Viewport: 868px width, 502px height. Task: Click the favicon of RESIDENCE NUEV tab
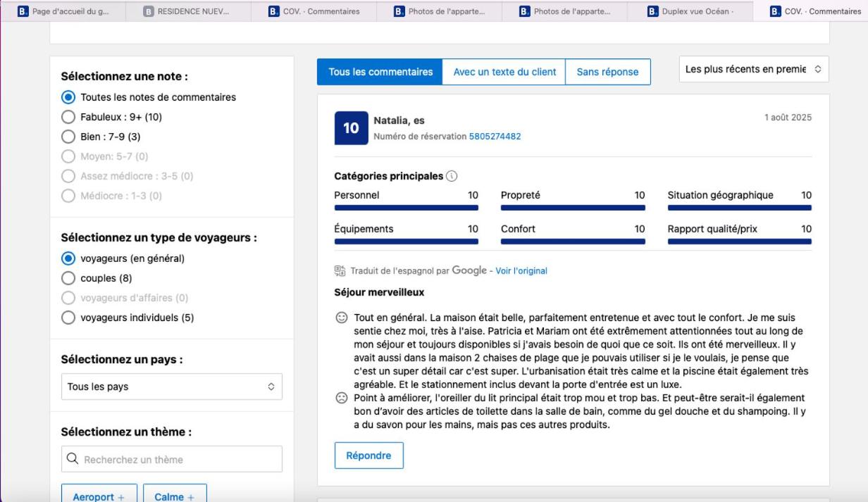click(x=149, y=11)
